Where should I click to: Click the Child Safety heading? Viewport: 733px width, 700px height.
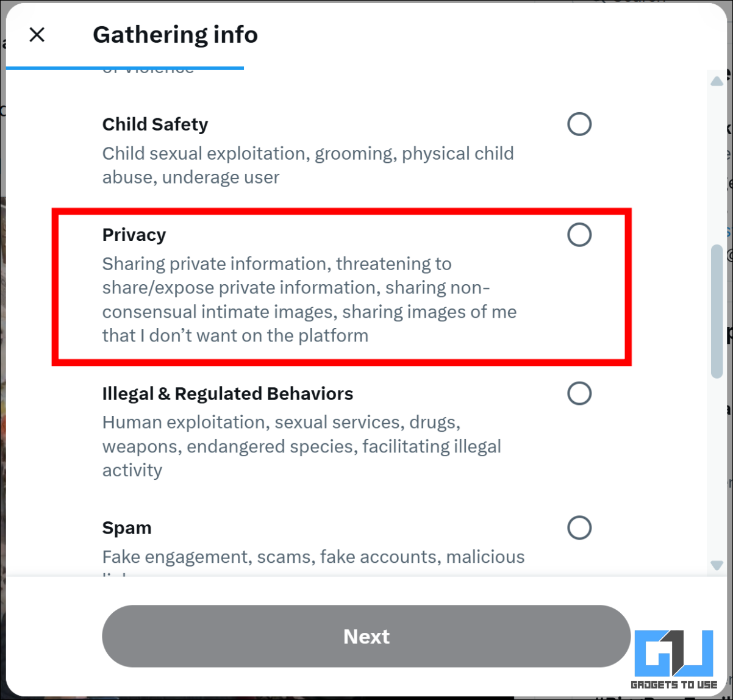pos(155,124)
